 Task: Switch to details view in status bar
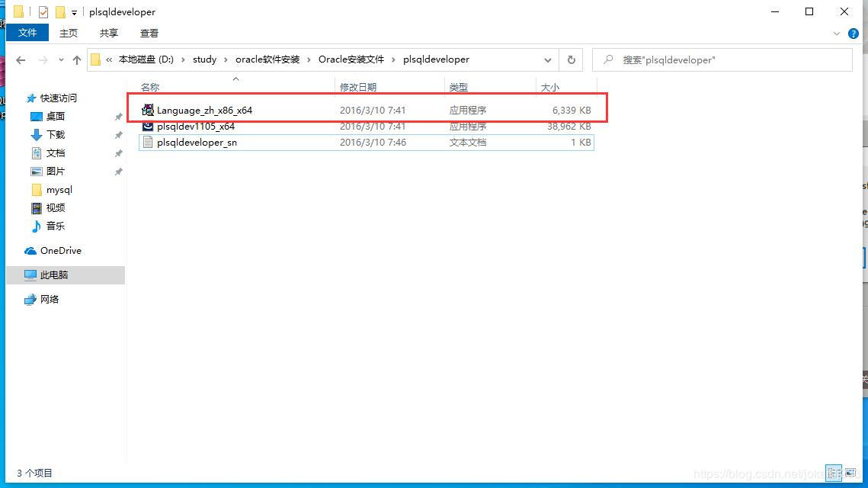pos(834,473)
